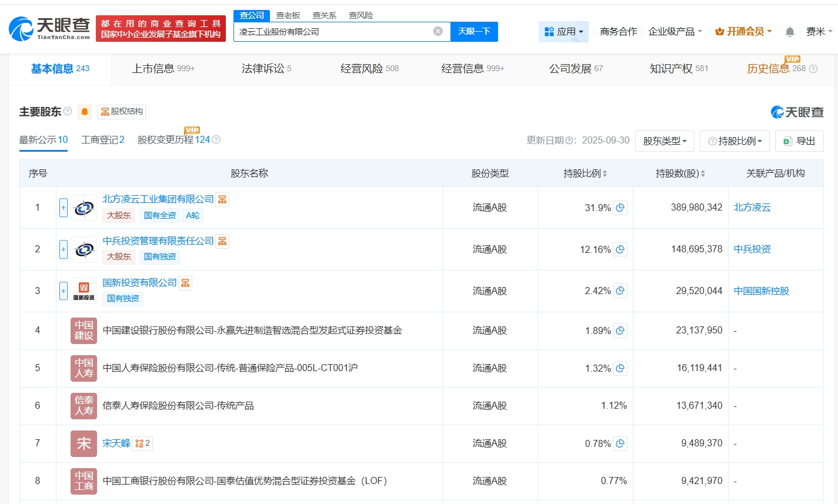Clear the search box using the × icon
The width and height of the screenshot is (838, 504).
tap(437, 31)
